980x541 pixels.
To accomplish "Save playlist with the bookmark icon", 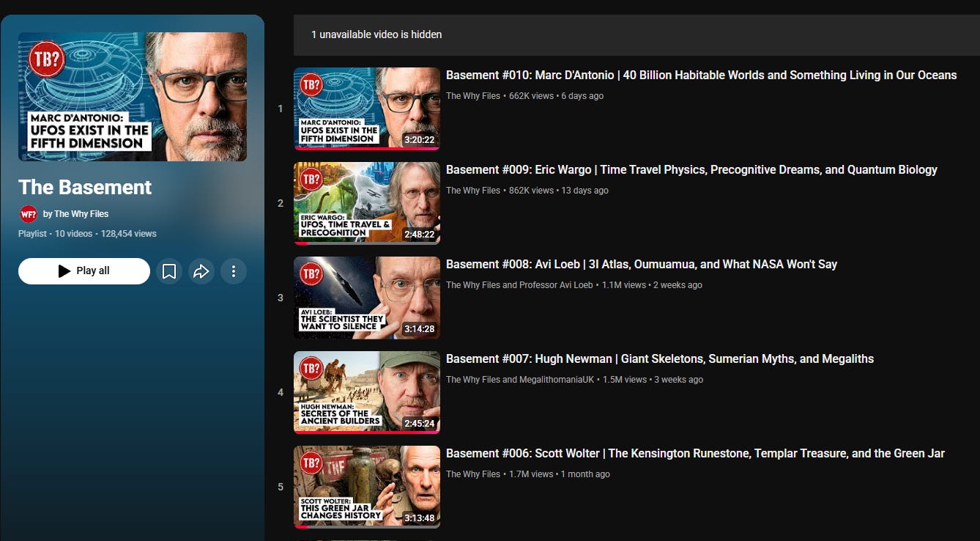I will coord(169,271).
